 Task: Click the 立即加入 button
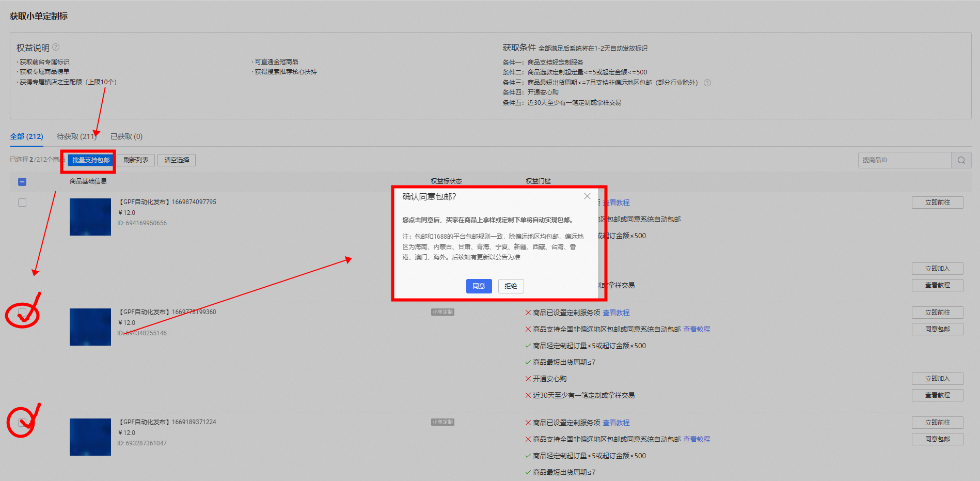click(937, 269)
